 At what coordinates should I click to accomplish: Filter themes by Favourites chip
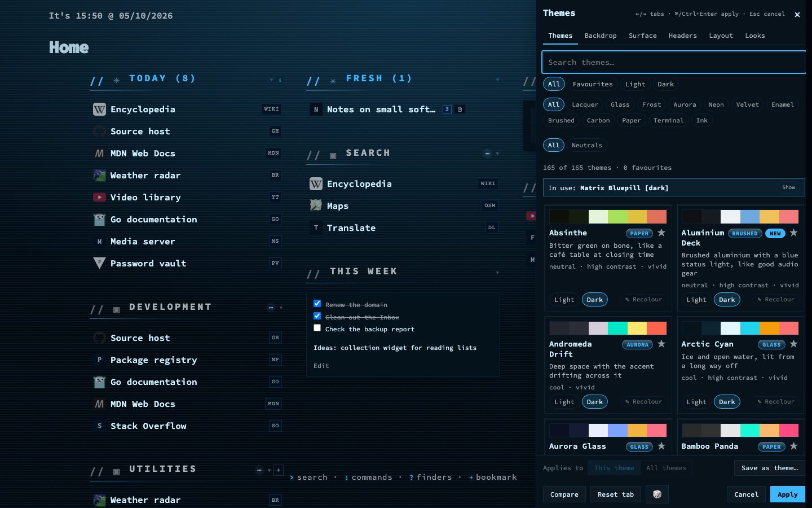[592, 84]
